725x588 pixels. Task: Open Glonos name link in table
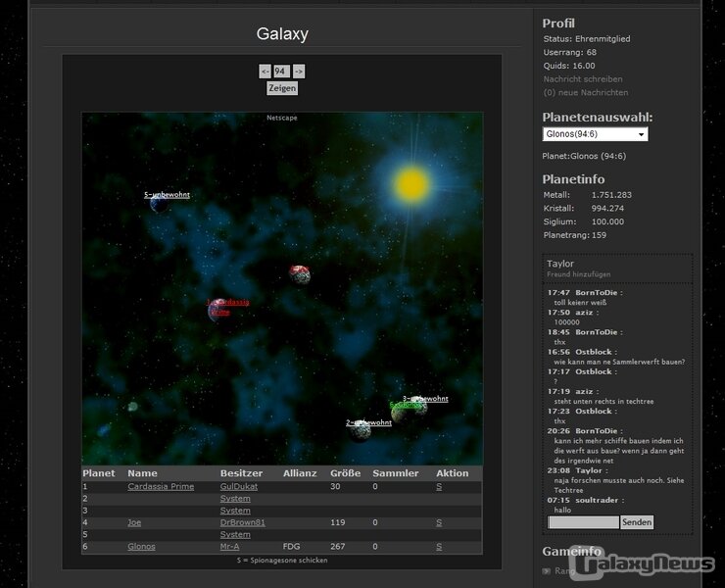tap(141, 547)
